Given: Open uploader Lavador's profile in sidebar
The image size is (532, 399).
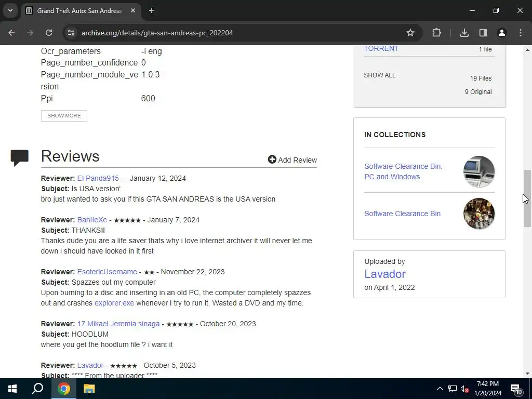Looking at the screenshot, I should coord(385,274).
